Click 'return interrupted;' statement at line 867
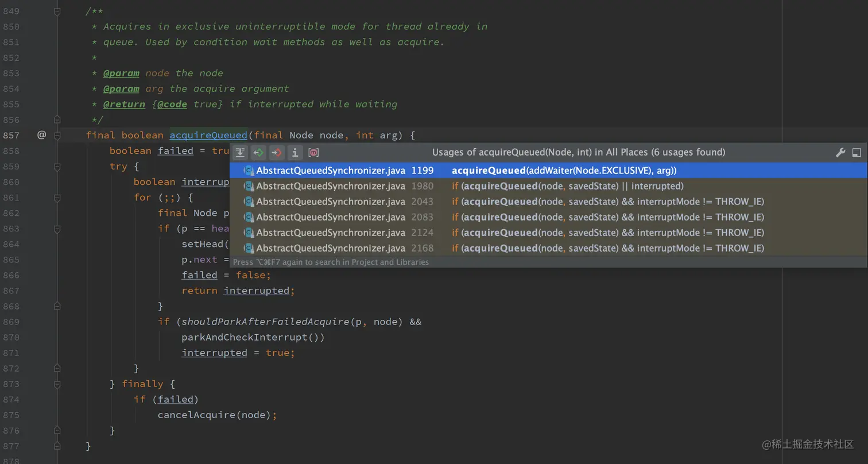Viewport: 868px width, 464px height. click(x=238, y=291)
